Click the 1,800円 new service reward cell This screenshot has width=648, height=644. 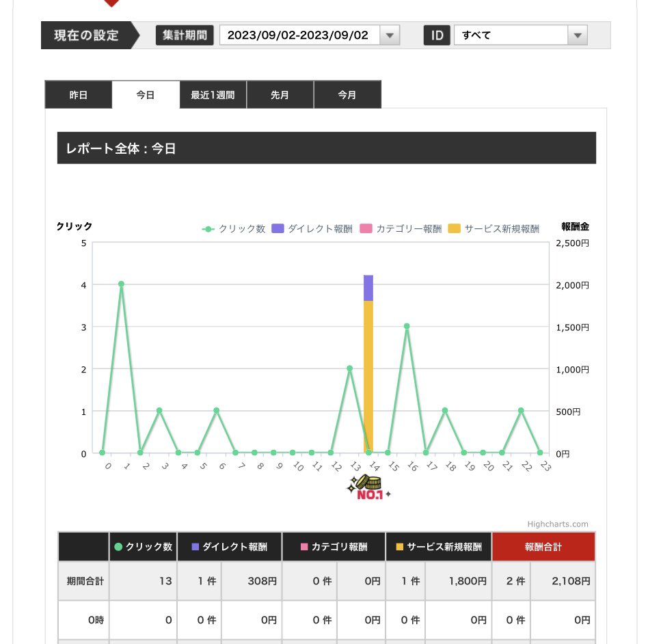pos(459,580)
